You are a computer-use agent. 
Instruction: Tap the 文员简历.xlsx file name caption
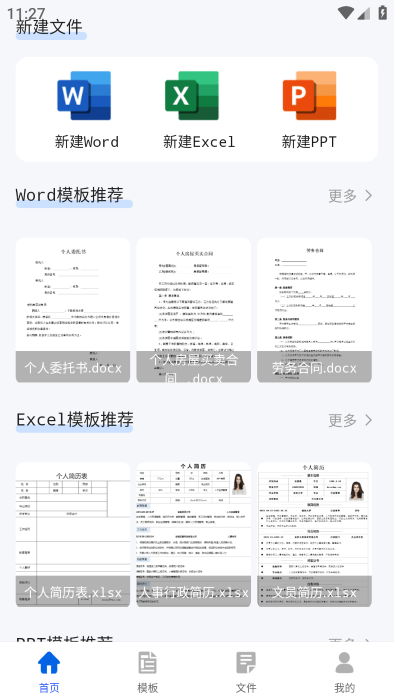(x=315, y=592)
